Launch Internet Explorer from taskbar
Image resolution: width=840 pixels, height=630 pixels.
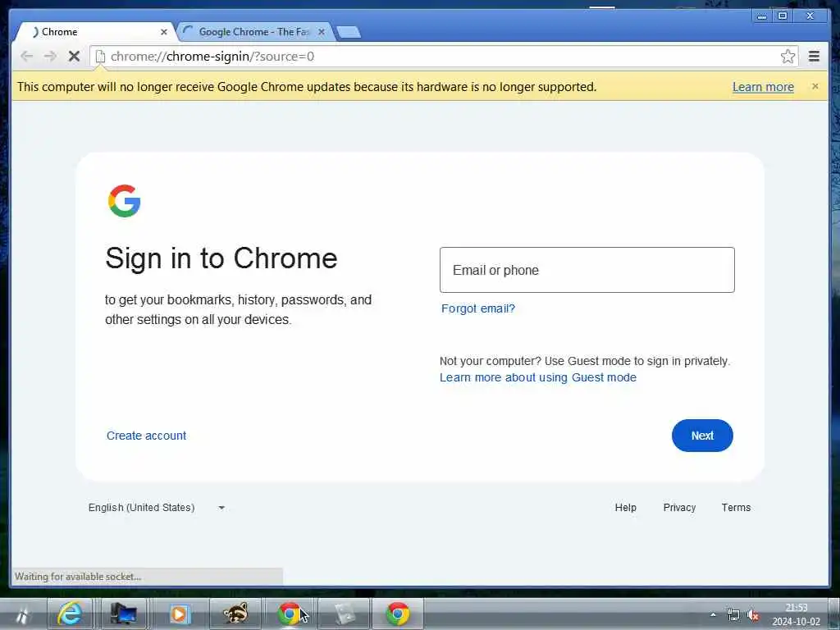pos(70,614)
